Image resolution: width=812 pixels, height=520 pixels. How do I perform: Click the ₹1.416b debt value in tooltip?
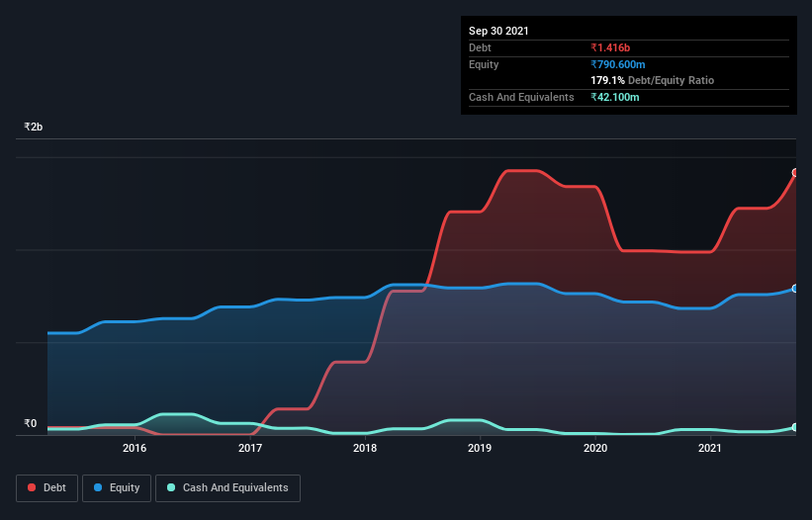pos(610,47)
